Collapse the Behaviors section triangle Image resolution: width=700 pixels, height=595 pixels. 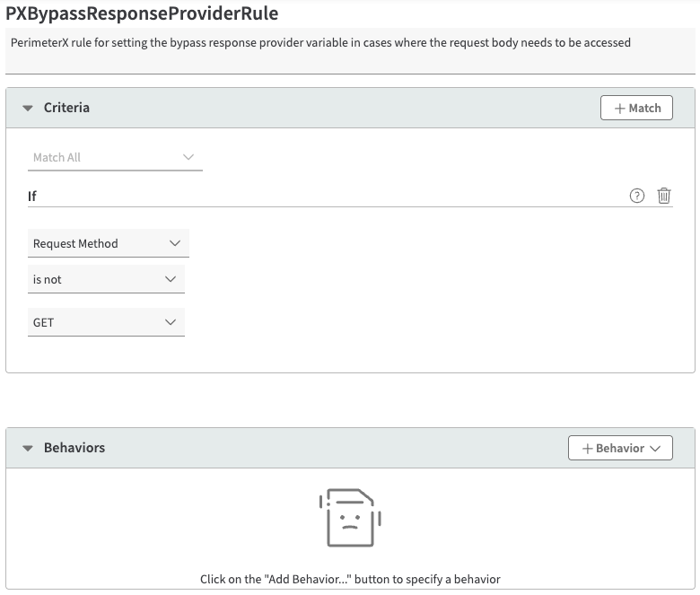point(28,448)
